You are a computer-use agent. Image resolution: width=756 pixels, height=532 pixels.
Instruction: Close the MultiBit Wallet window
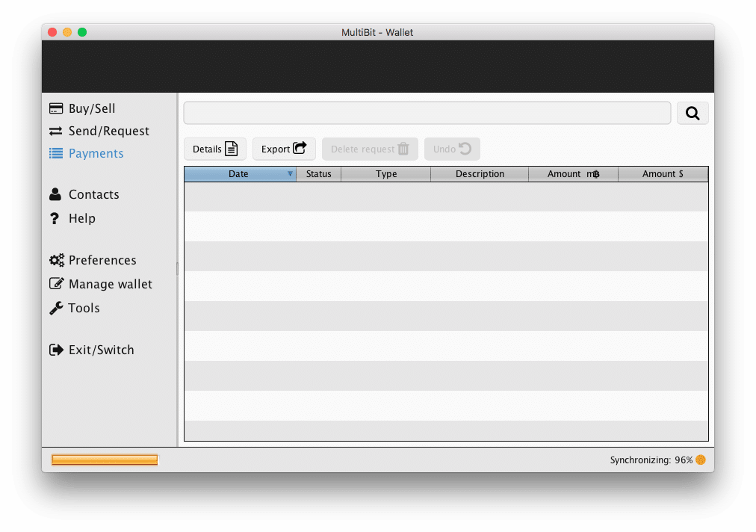click(x=52, y=32)
